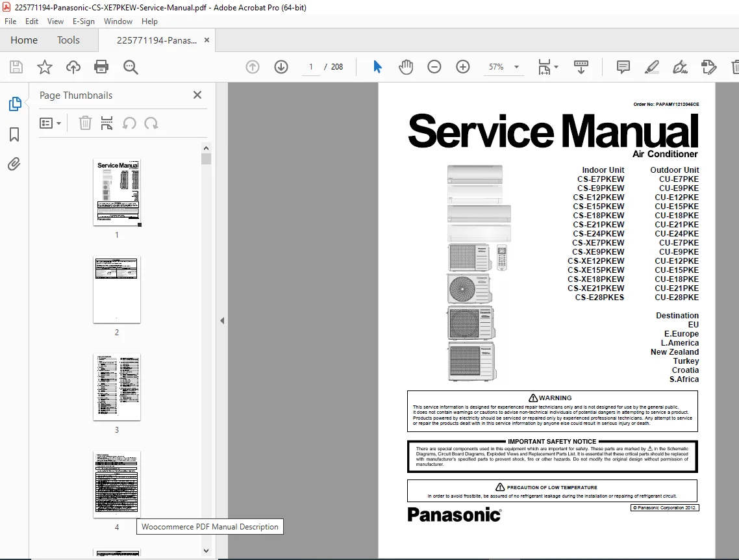The width and height of the screenshot is (739, 560).
Task: Click the CS-E28PKES indoor unit text
Action: (599, 298)
